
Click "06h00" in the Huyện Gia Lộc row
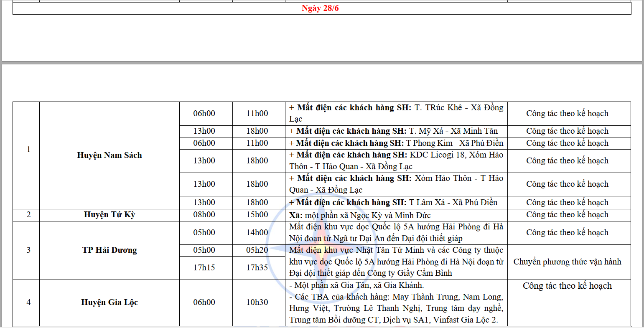204,303
